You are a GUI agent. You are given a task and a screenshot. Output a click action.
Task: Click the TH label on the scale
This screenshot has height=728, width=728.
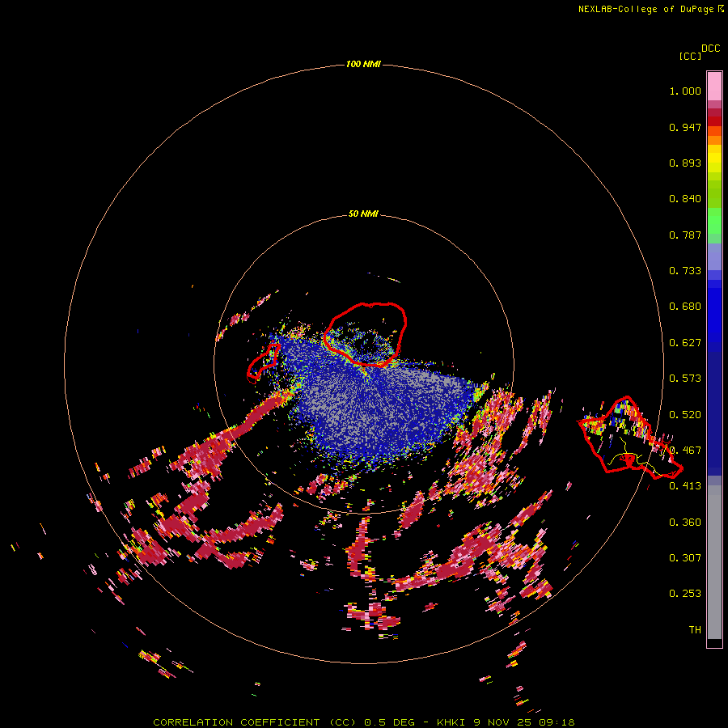(x=695, y=630)
